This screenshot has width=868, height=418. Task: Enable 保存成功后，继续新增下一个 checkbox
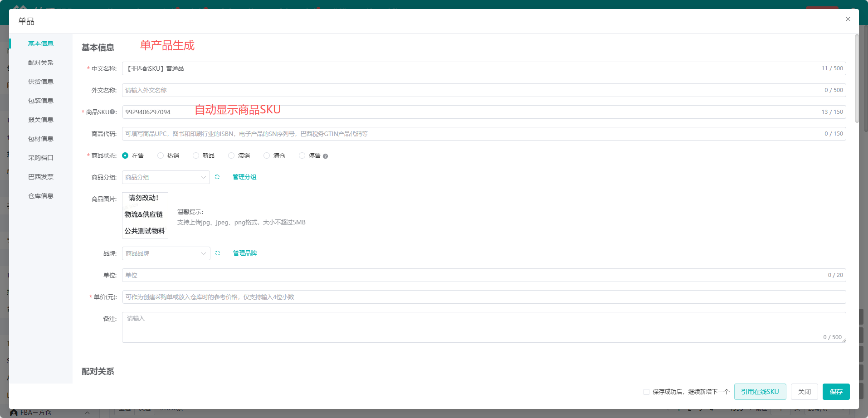pyautogui.click(x=646, y=392)
